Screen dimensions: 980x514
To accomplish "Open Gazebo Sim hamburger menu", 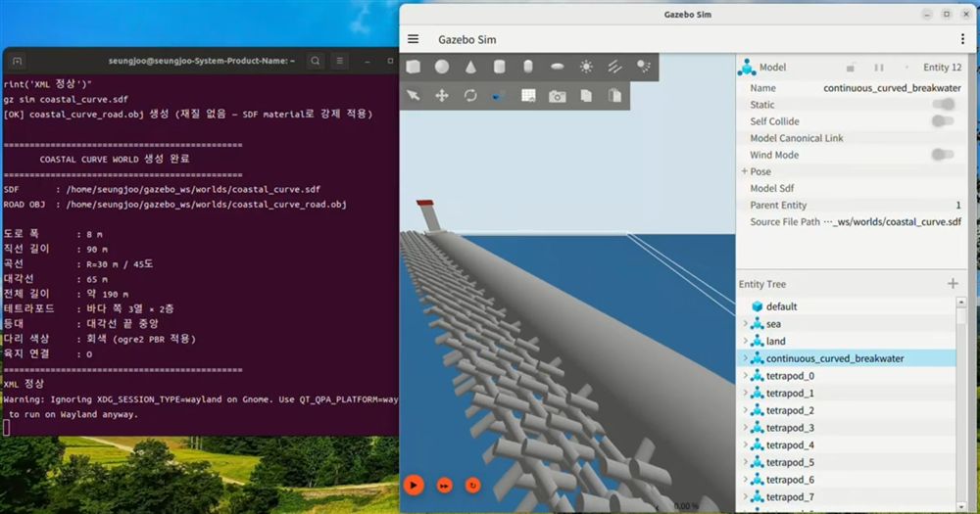I will click(x=414, y=39).
